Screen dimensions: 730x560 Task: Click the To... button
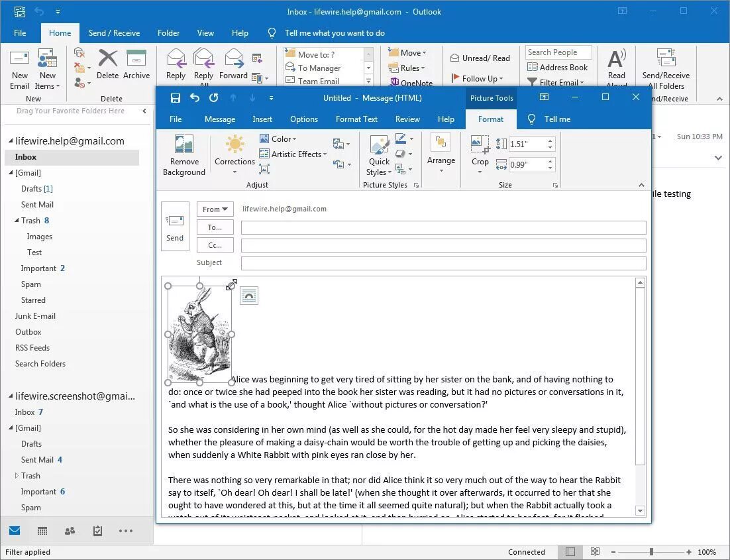pyautogui.click(x=215, y=227)
